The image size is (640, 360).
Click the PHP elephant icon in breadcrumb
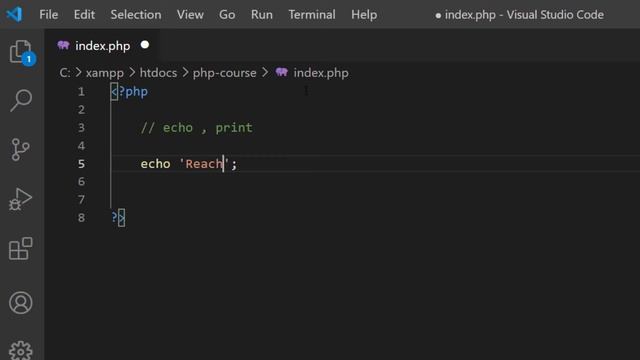tap(282, 72)
